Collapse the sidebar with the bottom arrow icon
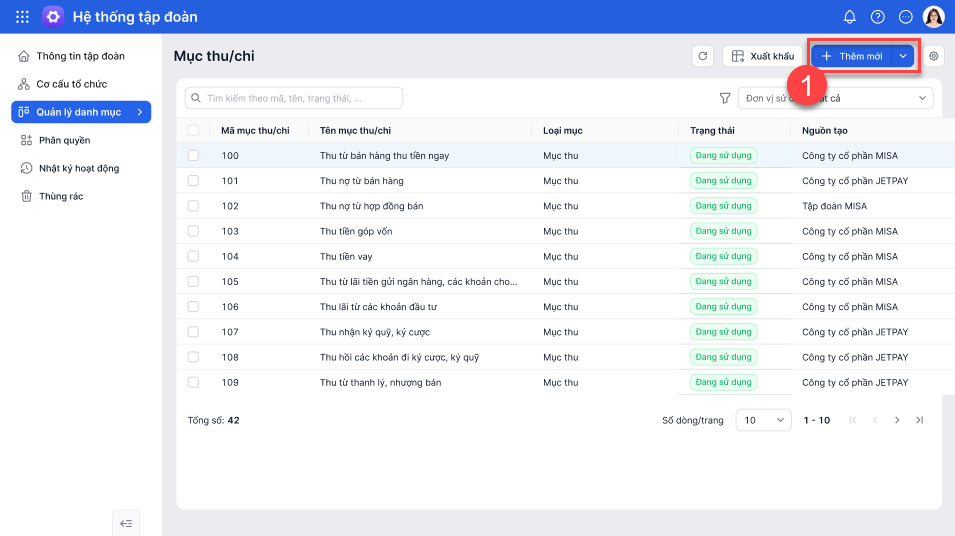Image resolution: width=955 pixels, height=536 pixels. click(126, 523)
